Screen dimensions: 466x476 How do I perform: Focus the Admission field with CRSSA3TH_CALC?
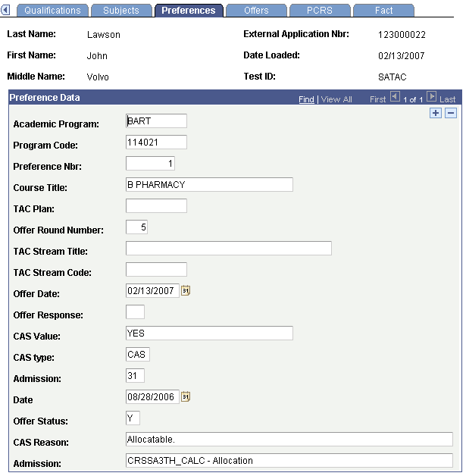coord(289,461)
